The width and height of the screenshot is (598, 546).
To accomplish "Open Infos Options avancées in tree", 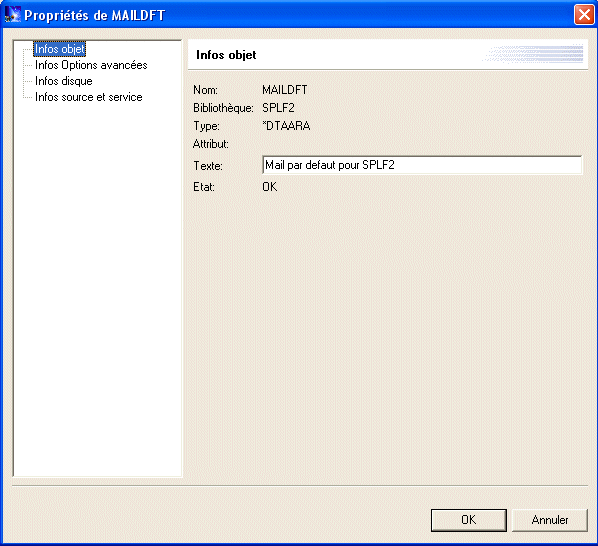I will pos(91,65).
